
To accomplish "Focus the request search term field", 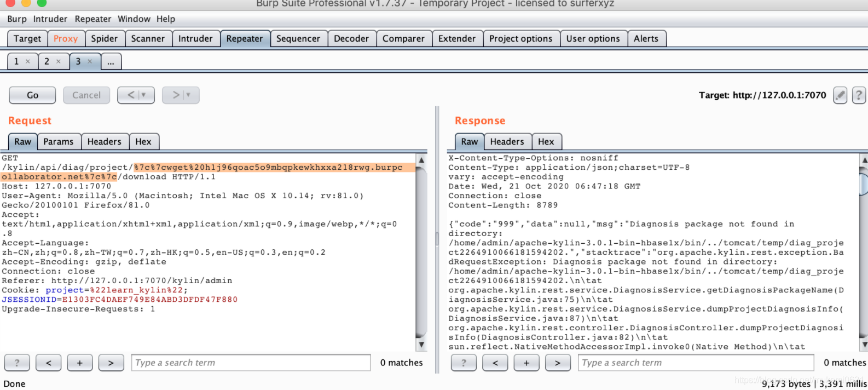I will click(x=251, y=363).
